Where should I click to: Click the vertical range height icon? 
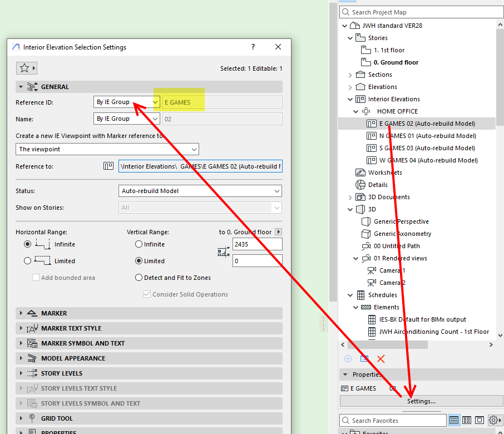[x=224, y=251]
